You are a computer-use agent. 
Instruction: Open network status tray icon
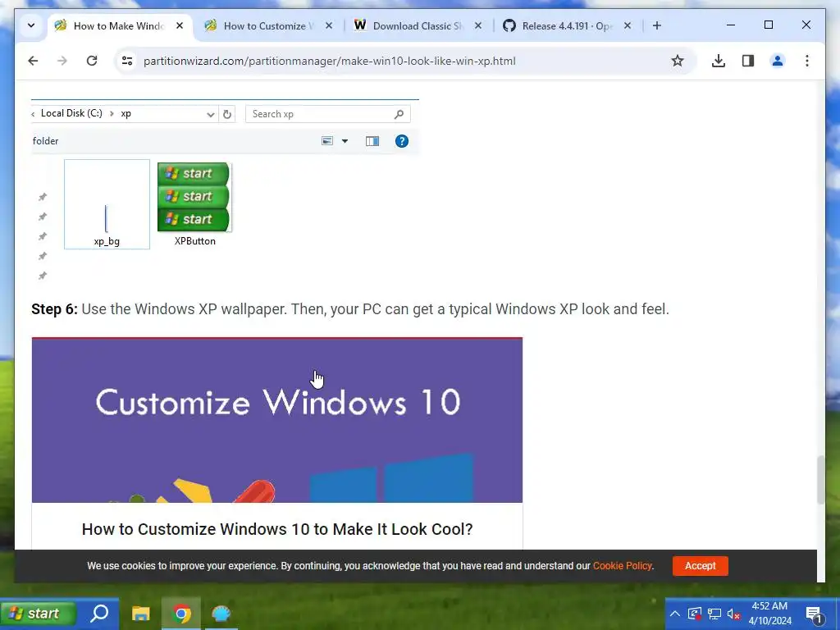click(714, 614)
